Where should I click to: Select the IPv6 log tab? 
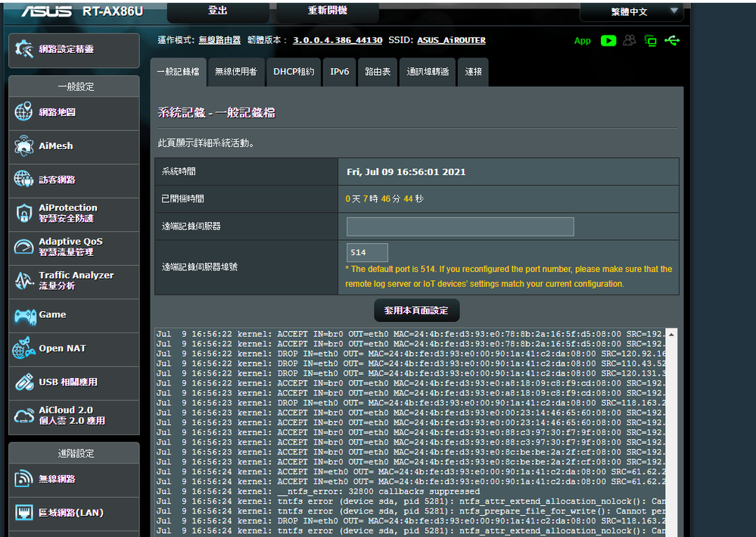click(x=340, y=72)
